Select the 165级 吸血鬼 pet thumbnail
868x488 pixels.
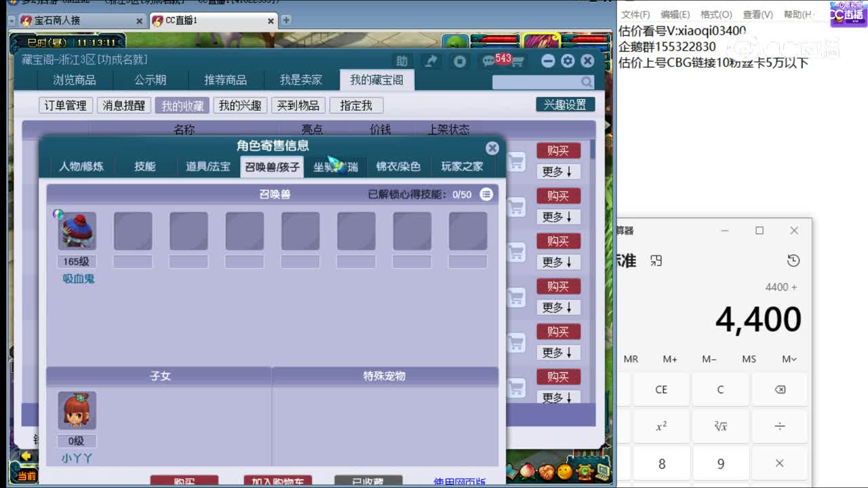[x=77, y=230]
